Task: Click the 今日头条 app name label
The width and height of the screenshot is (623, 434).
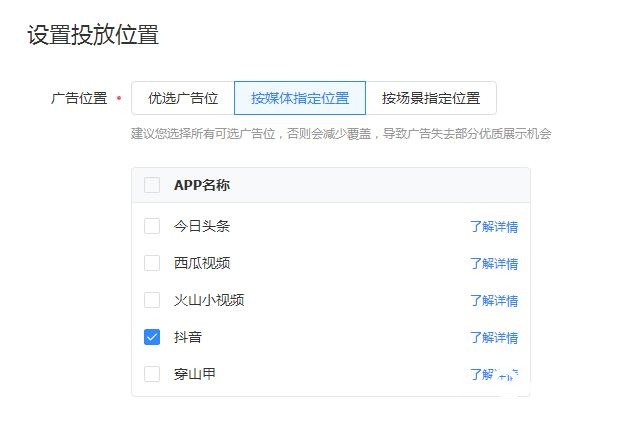Action: click(x=202, y=226)
